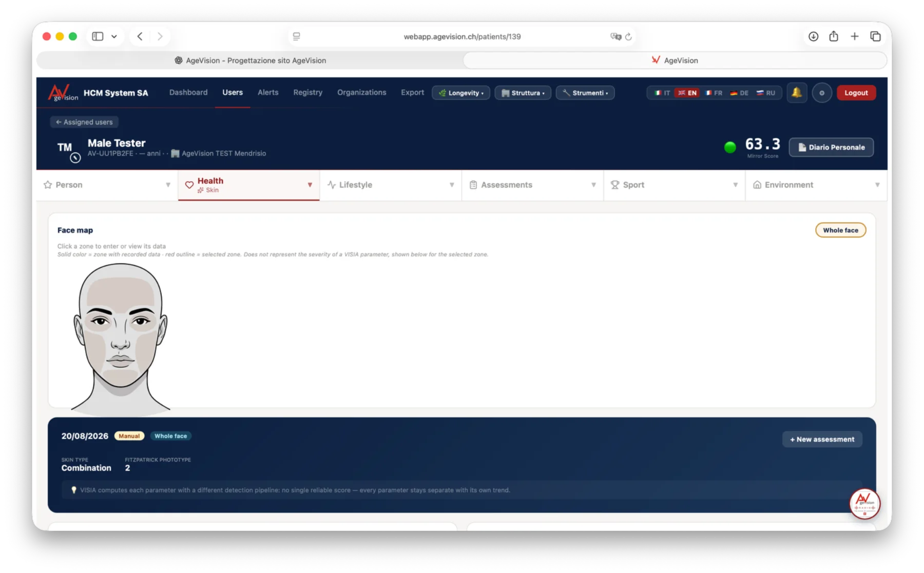Switch language to DE

point(739,93)
